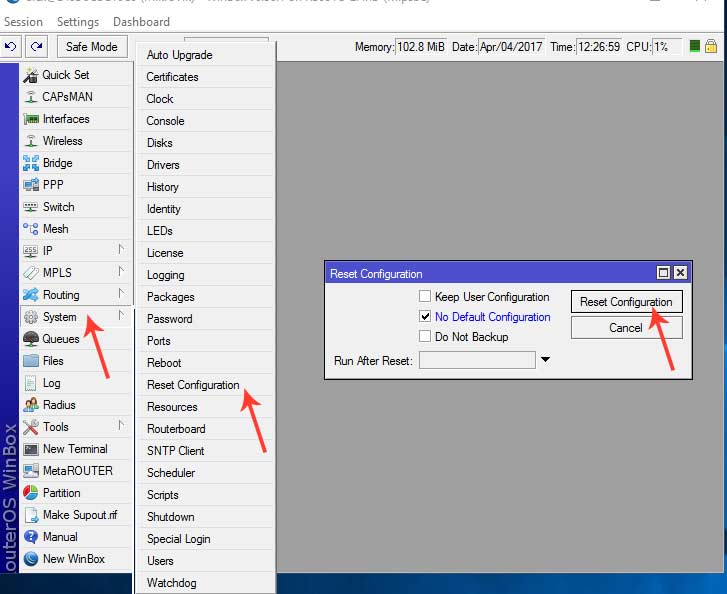Click the Manual help icon
The width and height of the screenshot is (727, 594).
click(x=31, y=537)
